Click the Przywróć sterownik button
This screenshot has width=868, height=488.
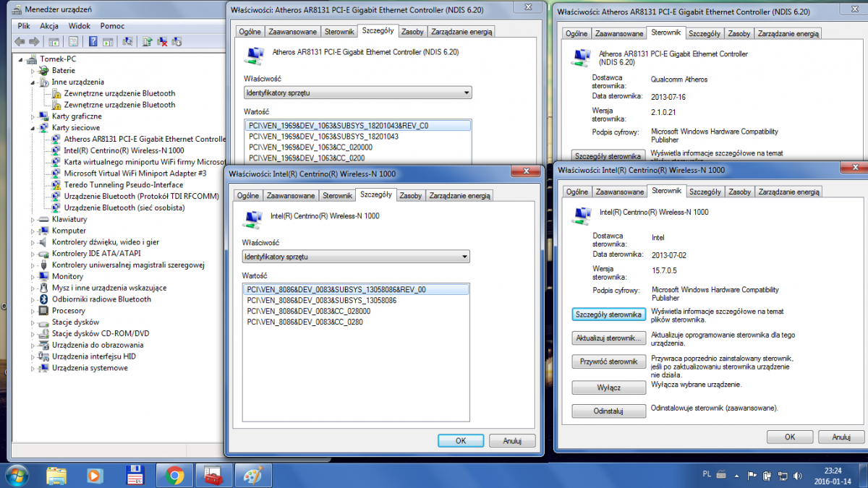608,361
